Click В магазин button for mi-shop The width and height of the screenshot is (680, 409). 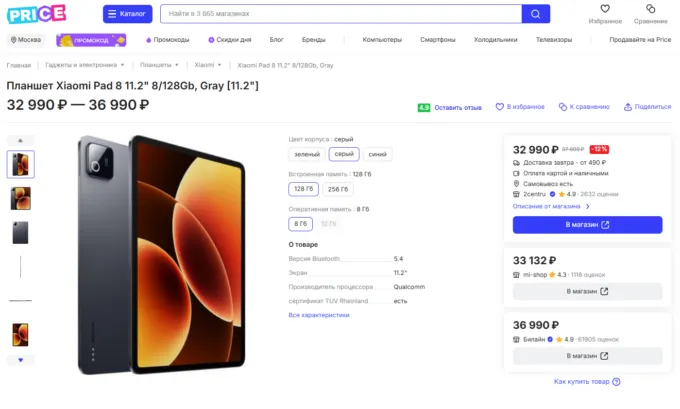click(x=587, y=291)
